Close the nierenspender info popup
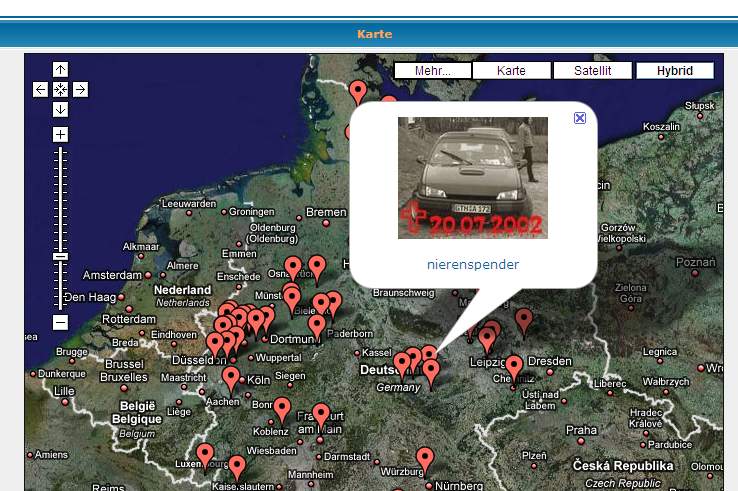The image size is (738, 491). (580, 118)
